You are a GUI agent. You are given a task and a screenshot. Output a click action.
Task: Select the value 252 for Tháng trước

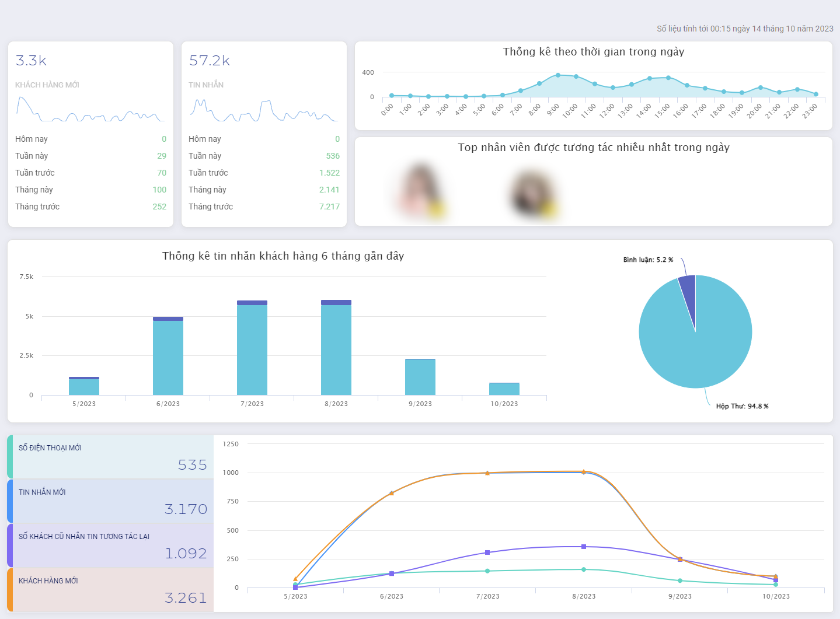point(159,207)
